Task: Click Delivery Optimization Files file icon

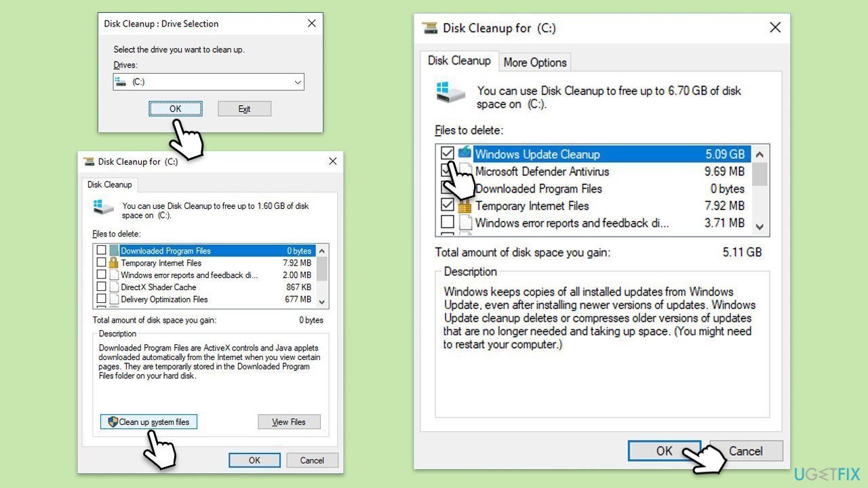Action: tap(114, 300)
